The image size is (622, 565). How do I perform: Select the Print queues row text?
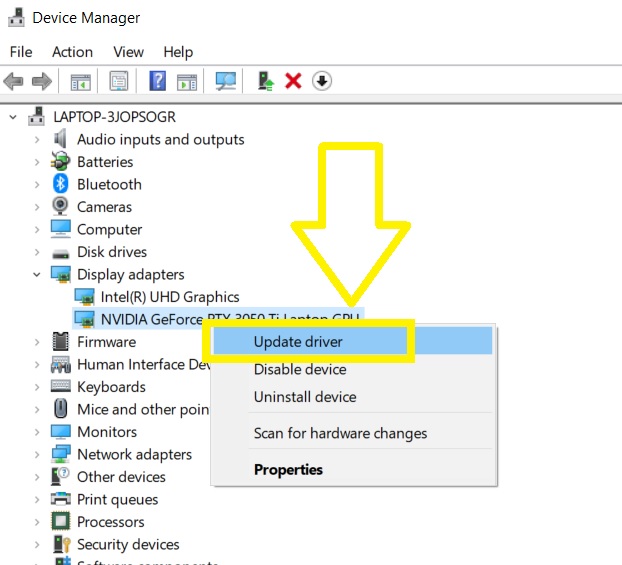(117, 500)
